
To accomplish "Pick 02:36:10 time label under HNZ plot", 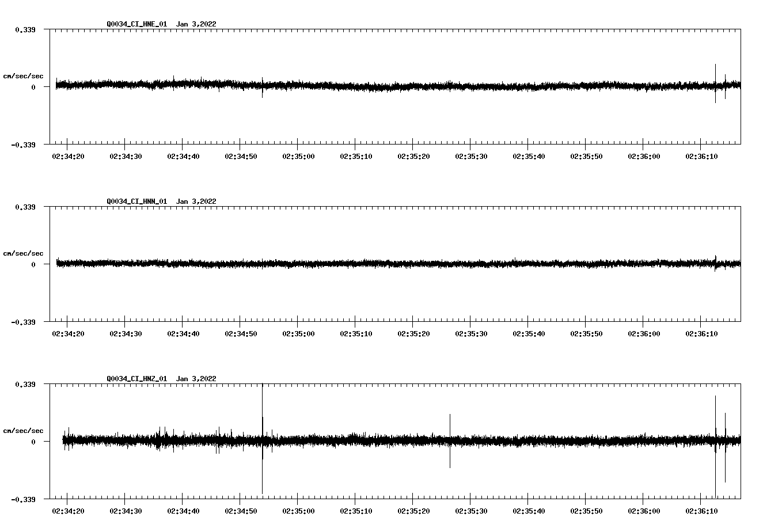I will tap(701, 511).
